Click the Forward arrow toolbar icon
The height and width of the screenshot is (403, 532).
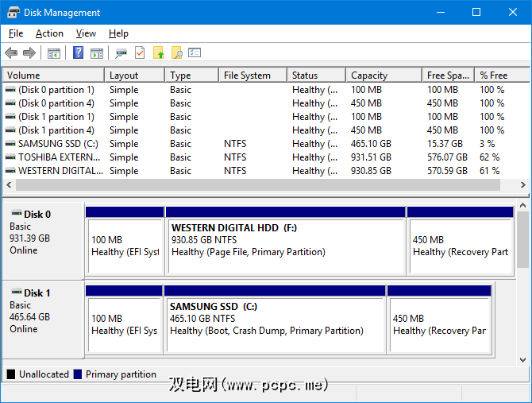point(29,53)
